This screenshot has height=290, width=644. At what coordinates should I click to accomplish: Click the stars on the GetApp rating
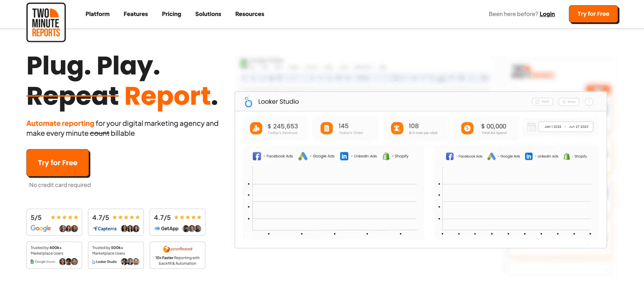point(188,217)
